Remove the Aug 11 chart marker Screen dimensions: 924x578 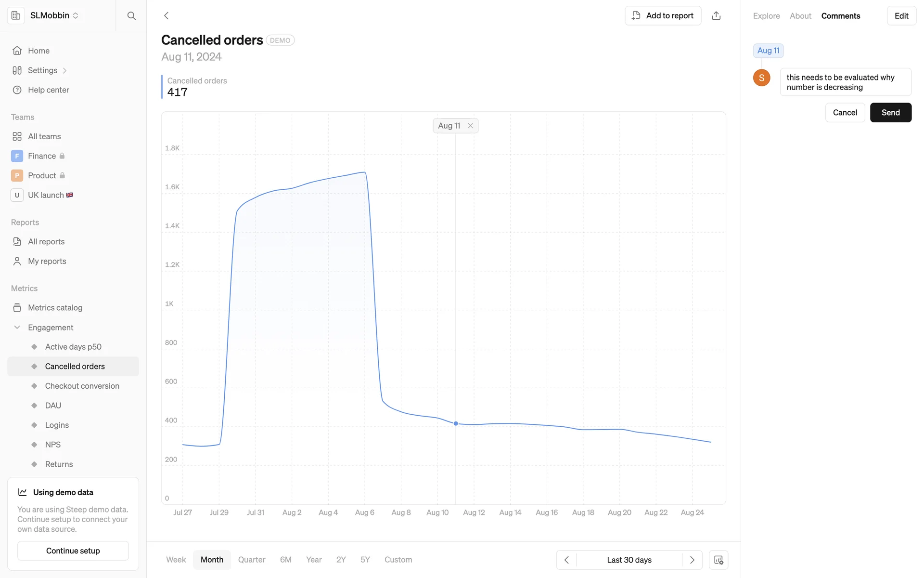tap(471, 126)
